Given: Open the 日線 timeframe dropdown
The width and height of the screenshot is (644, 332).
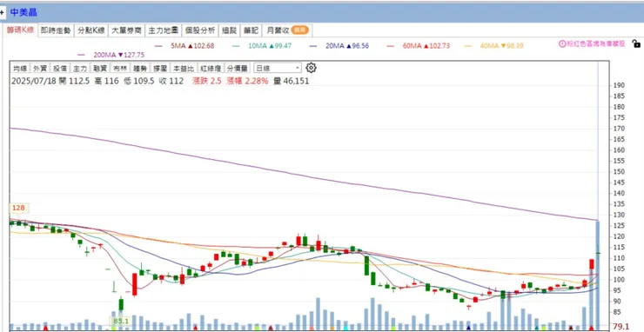Looking at the screenshot, I should pyautogui.click(x=278, y=68).
